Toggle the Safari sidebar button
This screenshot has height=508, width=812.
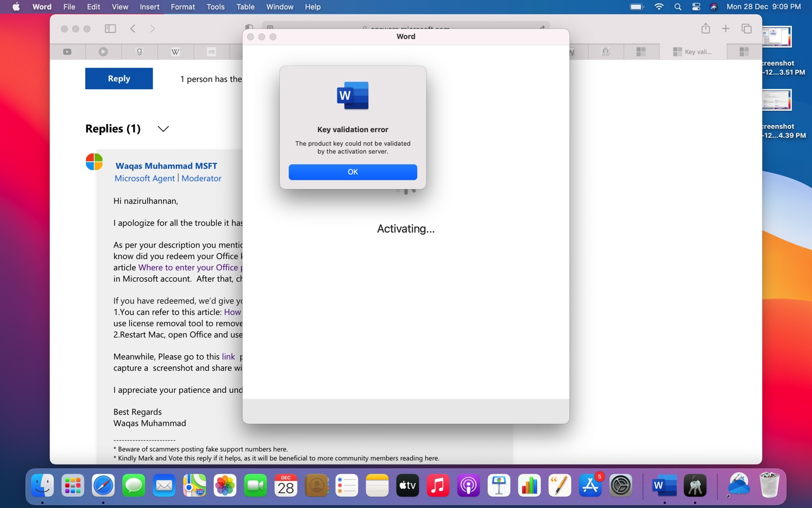tap(111, 29)
